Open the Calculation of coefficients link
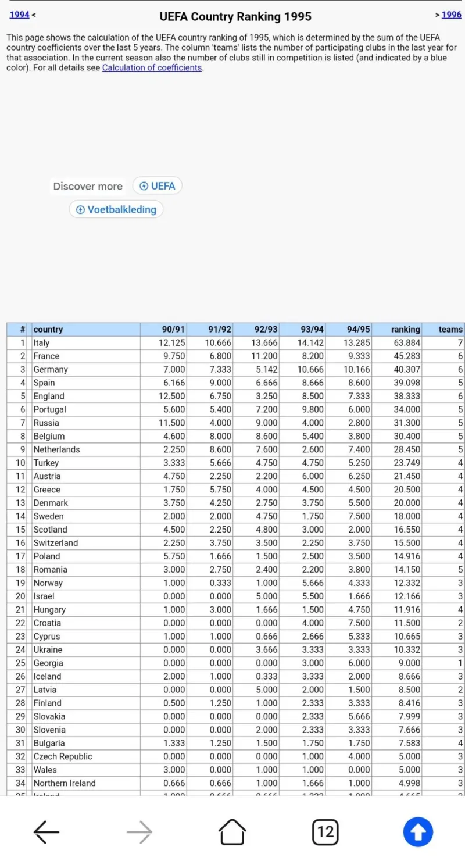Image resolution: width=465 pixels, height=868 pixels. [152, 67]
